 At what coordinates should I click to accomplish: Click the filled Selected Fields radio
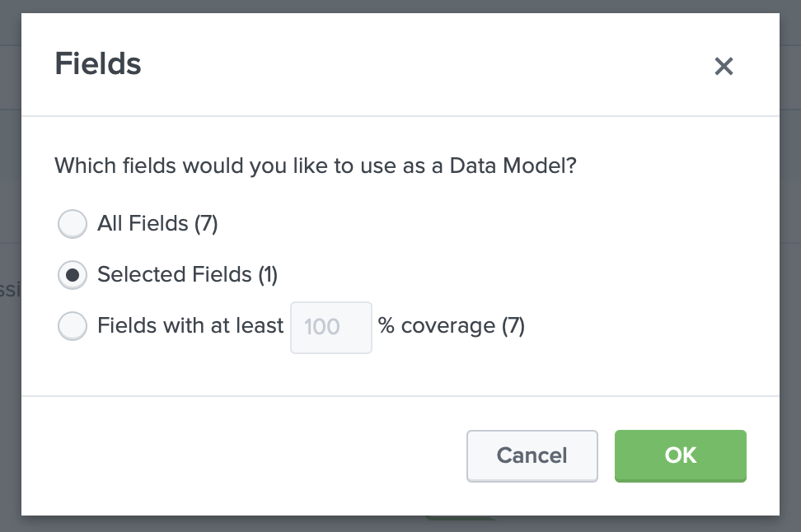[x=73, y=275]
